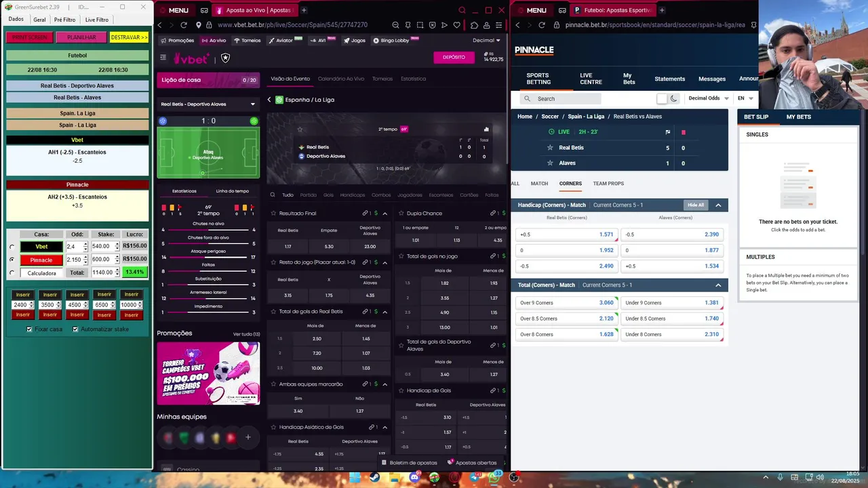The image size is (868, 488).
Task: Click the back arrow beside Espanha / La Liga
Action: click(269, 100)
